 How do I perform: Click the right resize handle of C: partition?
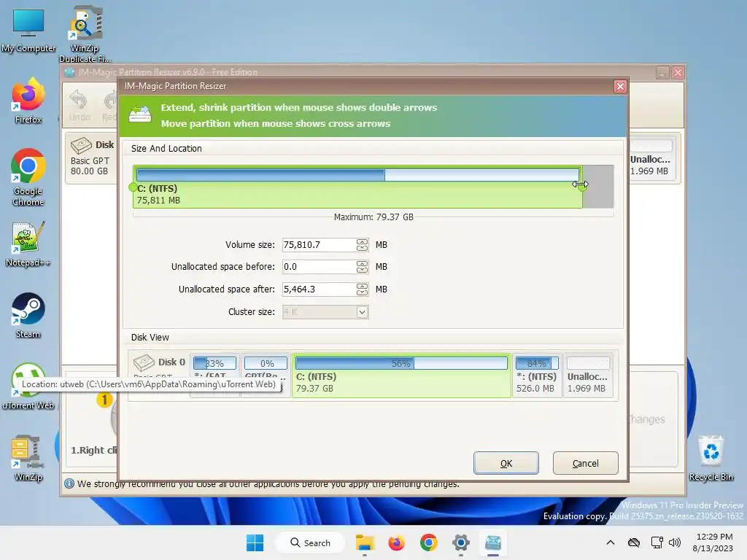582,187
